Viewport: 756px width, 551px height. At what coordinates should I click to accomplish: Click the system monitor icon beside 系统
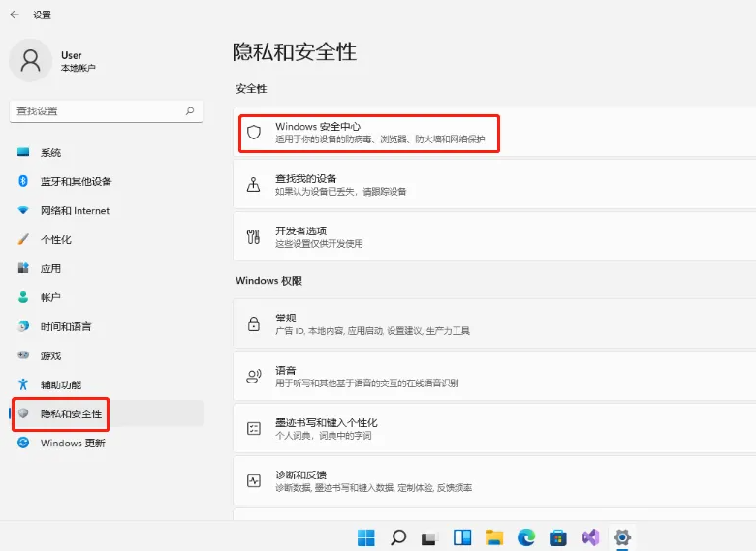[23, 152]
